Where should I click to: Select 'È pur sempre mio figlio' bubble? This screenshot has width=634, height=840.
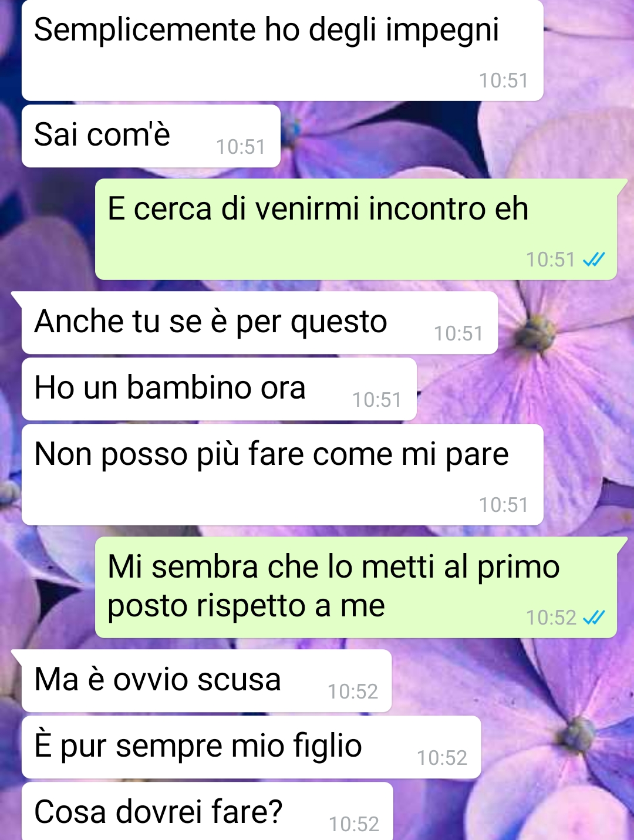251,747
